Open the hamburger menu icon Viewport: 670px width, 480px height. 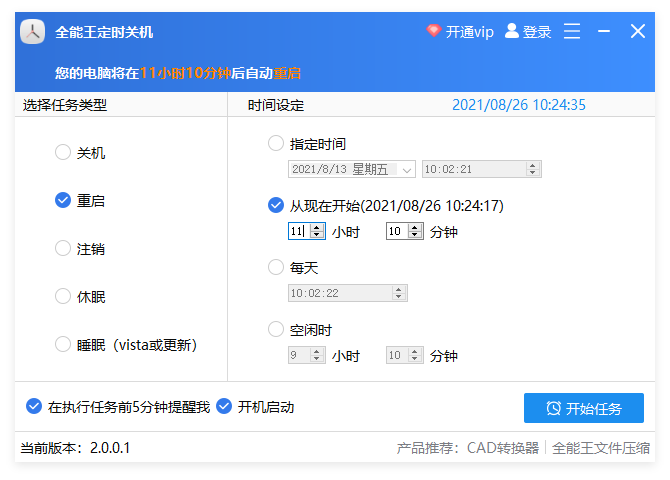click(x=572, y=32)
